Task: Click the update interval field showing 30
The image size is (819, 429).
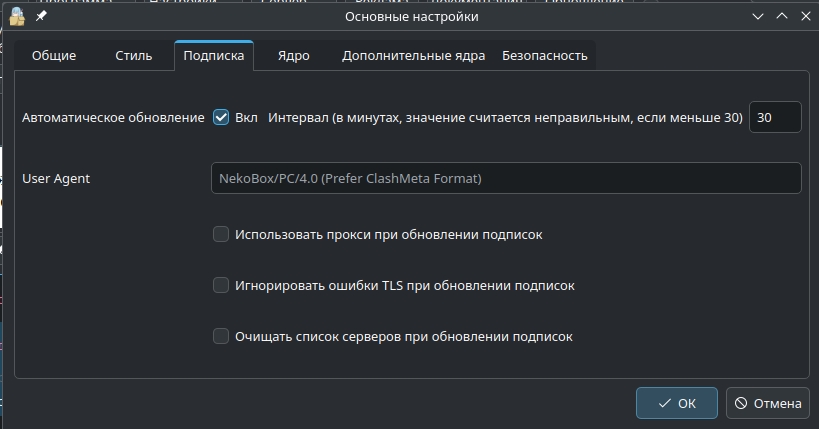Action: click(774, 117)
